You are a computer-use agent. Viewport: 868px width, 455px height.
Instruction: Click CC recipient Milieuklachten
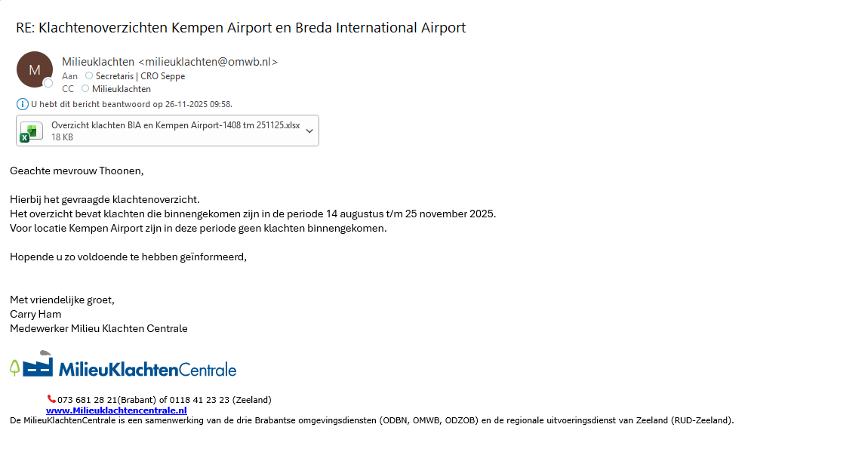pos(122,88)
